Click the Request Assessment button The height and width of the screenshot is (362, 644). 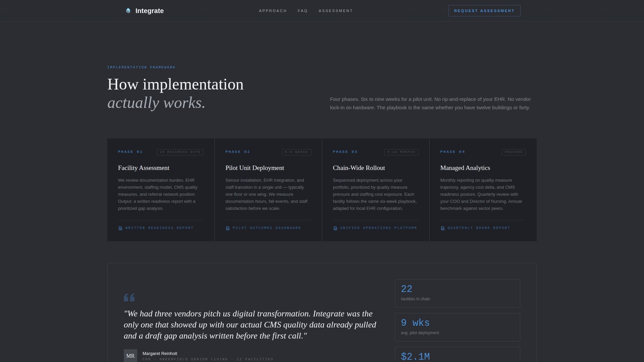click(484, 11)
